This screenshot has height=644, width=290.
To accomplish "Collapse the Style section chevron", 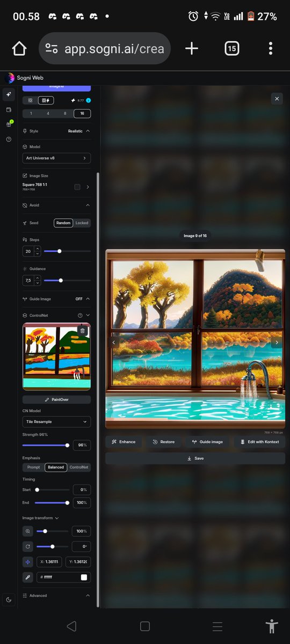I will pyautogui.click(x=88, y=131).
